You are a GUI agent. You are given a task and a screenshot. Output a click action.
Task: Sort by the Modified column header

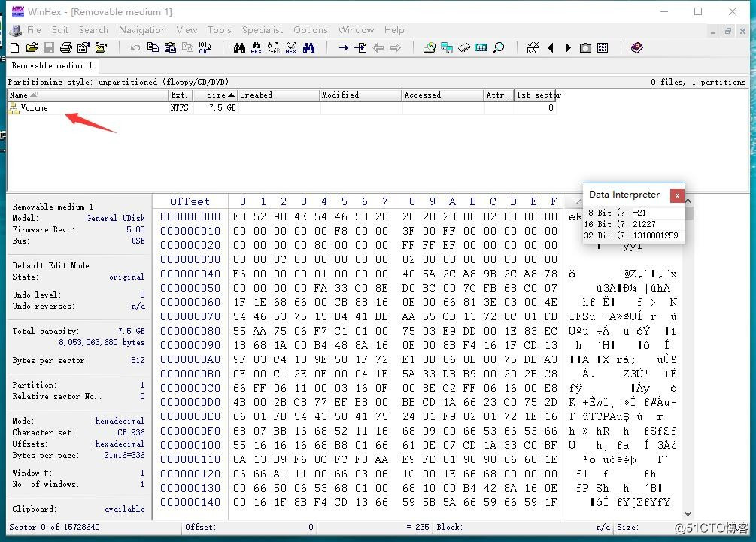click(360, 95)
